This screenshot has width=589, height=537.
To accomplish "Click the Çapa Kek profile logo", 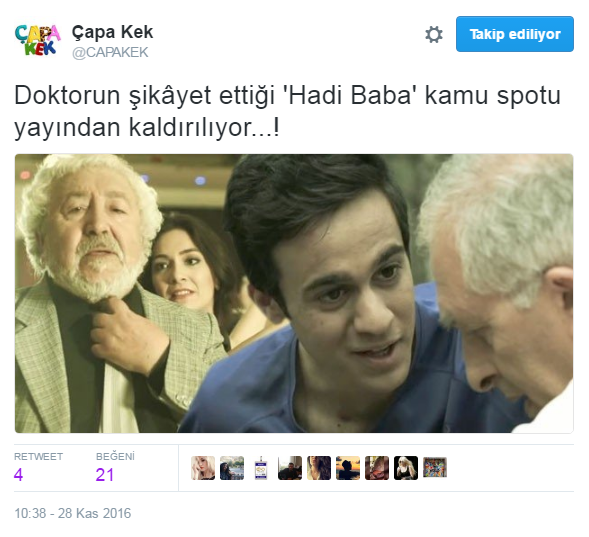I will 37,40.
